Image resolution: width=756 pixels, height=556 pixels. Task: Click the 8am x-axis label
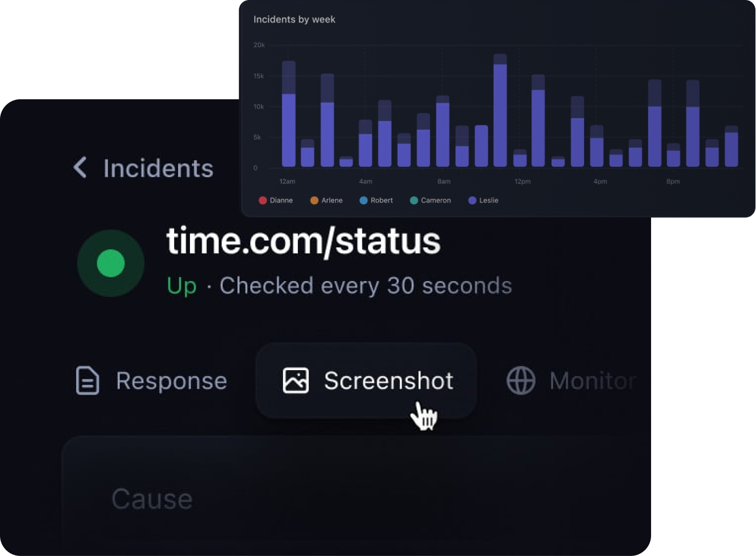coord(444,181)
